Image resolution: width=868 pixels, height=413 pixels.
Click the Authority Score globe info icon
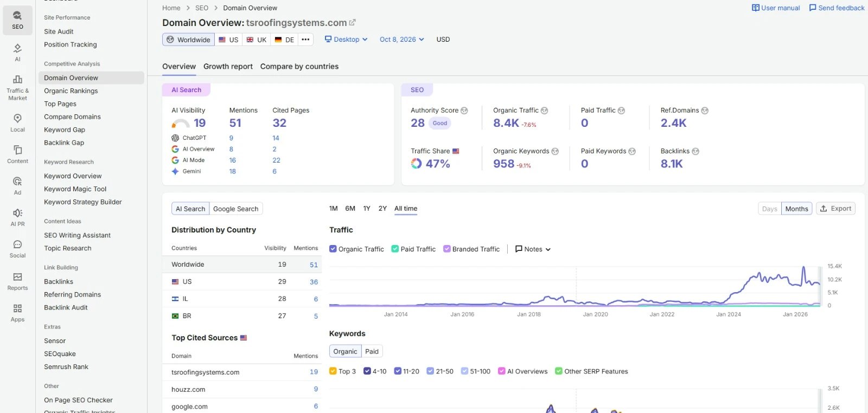coord(464,111)
